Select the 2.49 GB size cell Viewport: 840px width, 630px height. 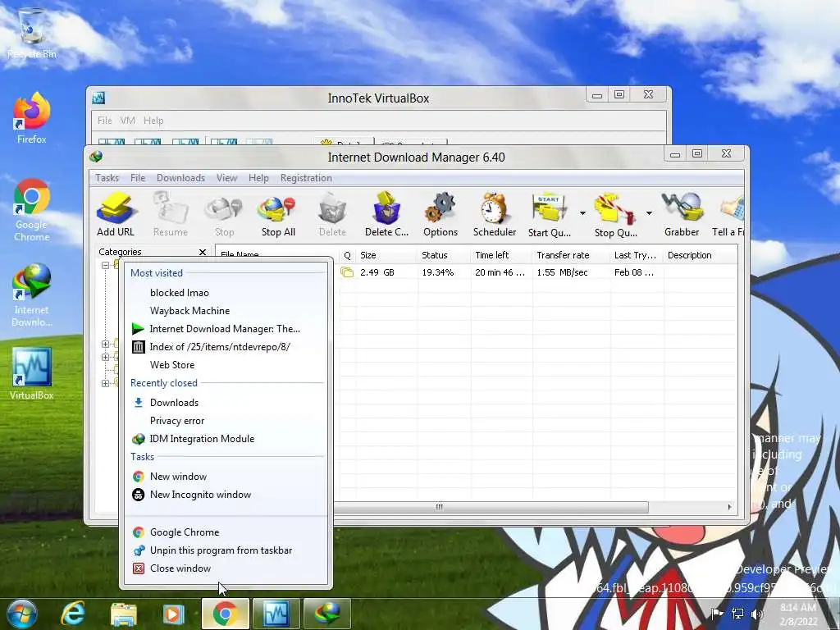[x=377, y=272]
